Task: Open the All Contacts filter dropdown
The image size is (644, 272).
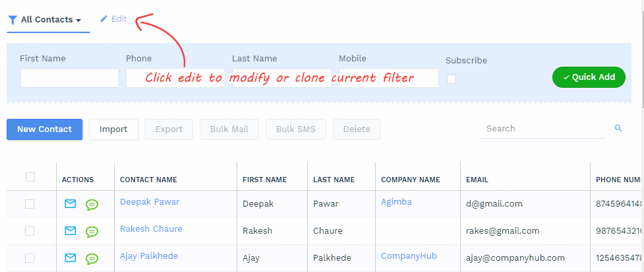Action: (48, 20)
